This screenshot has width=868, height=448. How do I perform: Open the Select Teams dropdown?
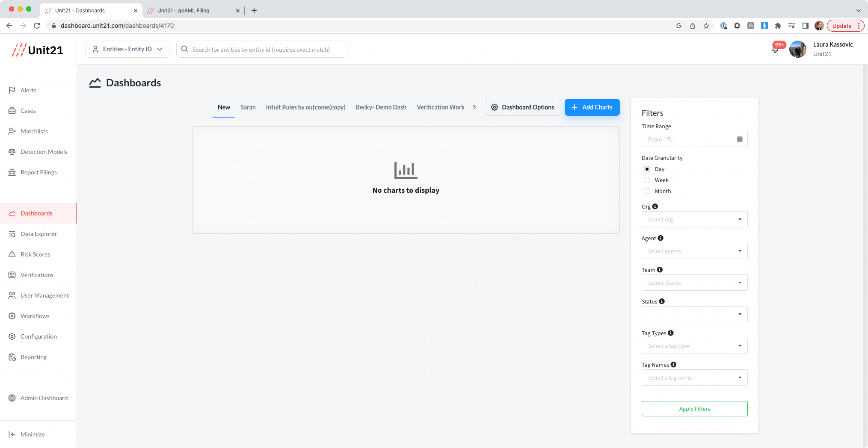point(694,283)
